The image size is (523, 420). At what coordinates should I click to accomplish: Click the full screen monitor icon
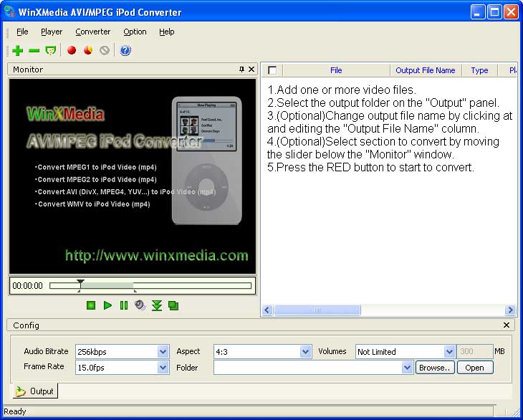pyautogui.click(x=173, y=305)
